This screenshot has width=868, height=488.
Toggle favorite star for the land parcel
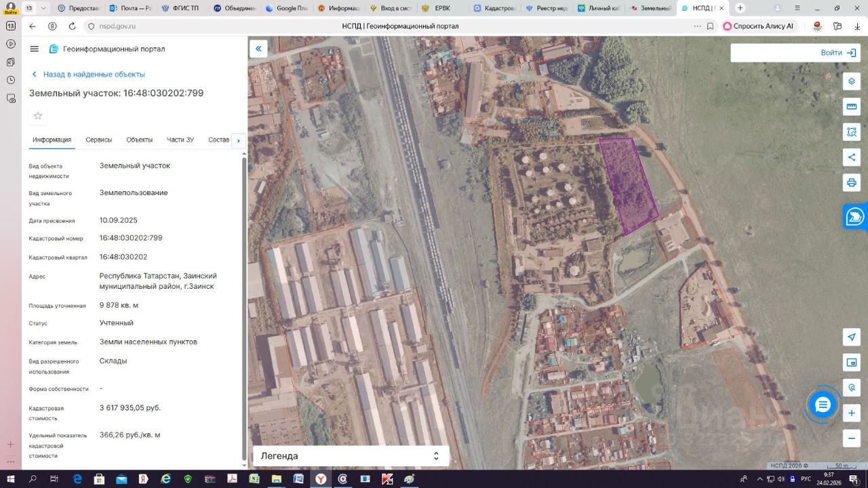tap(38, 116)
